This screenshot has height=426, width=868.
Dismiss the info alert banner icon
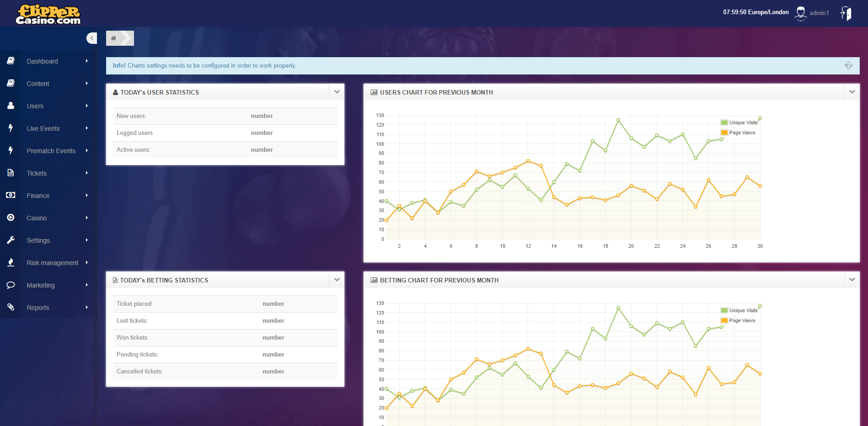pos(848,66)
